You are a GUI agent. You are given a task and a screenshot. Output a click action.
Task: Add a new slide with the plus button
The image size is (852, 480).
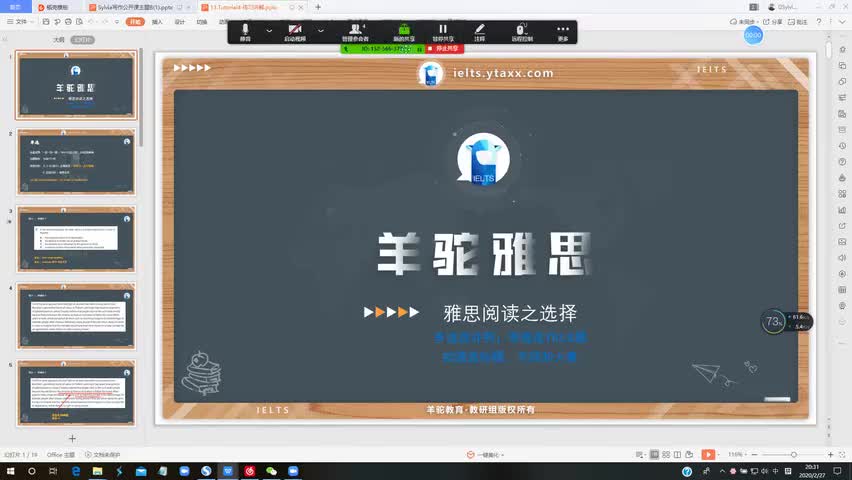(72, 438)
